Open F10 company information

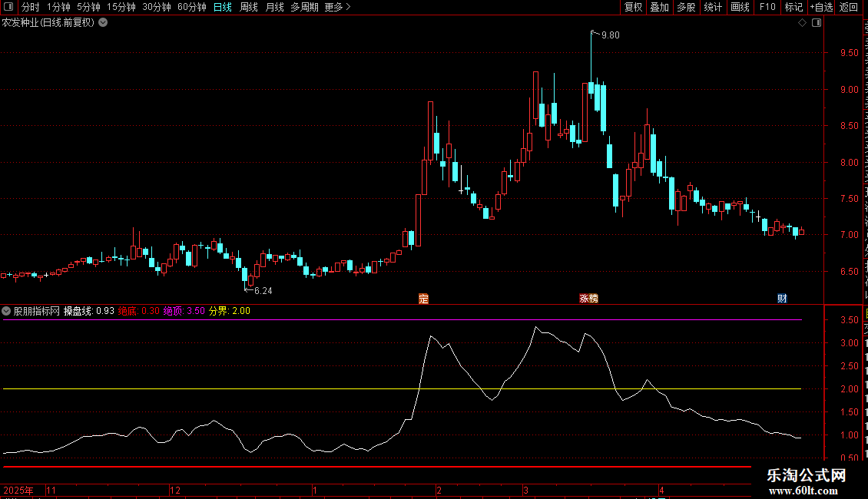coord(767,7)
